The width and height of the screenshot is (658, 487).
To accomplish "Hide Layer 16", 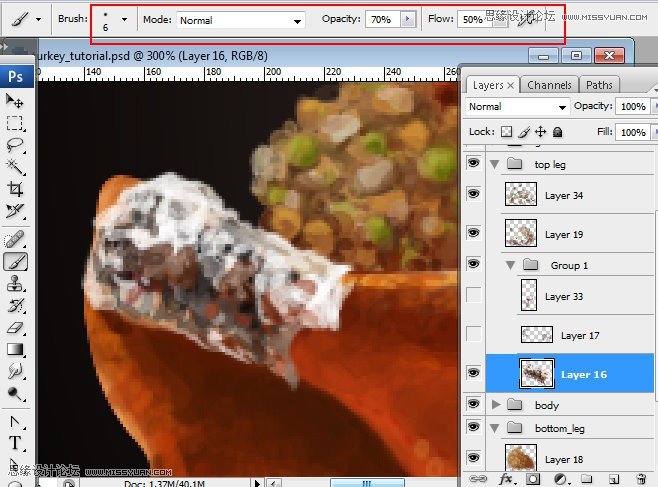I will (x=474, y=372).
